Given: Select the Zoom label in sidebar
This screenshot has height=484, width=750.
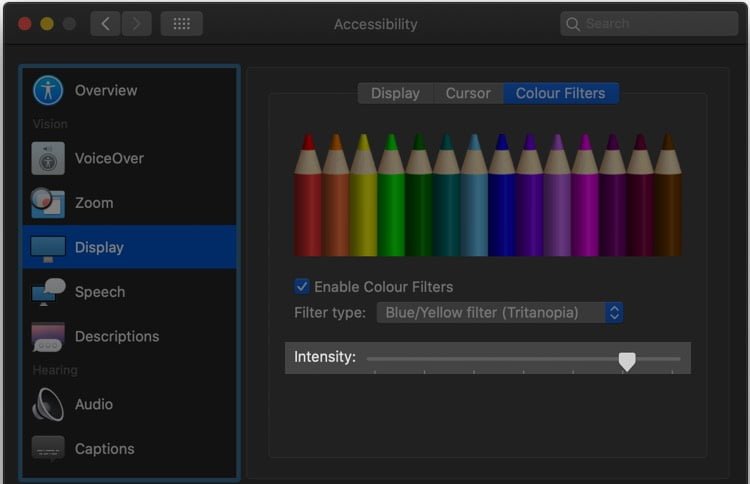Looking at the screenshot, I should (x=94, y=203).
